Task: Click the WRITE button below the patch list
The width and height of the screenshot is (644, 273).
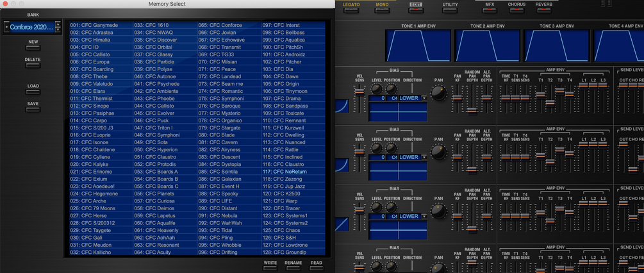Action: pos(270,269)
